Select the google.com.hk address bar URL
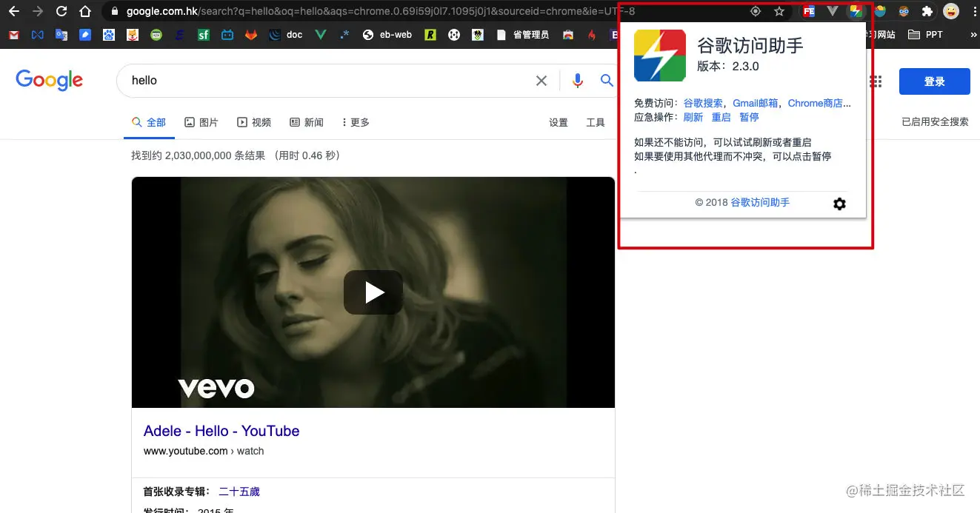This screenshot has height=513, width=980. 380,12
